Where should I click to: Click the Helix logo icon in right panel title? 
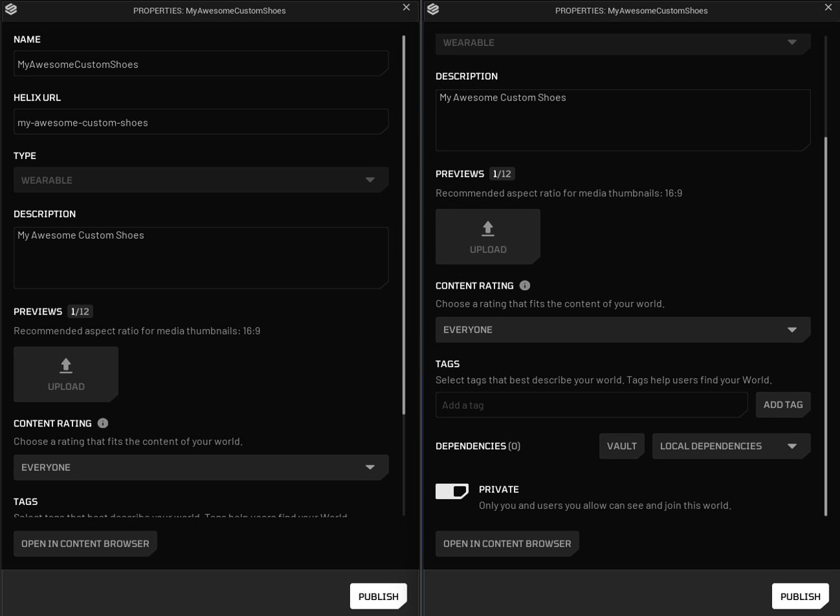click(433, 9)
